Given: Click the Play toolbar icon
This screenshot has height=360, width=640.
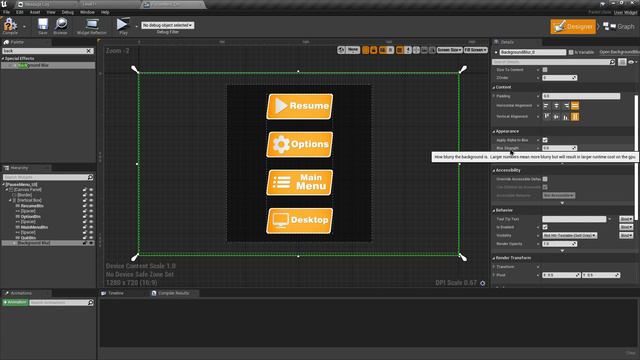Looking at the screenshot, I should (x=122, y=25).
